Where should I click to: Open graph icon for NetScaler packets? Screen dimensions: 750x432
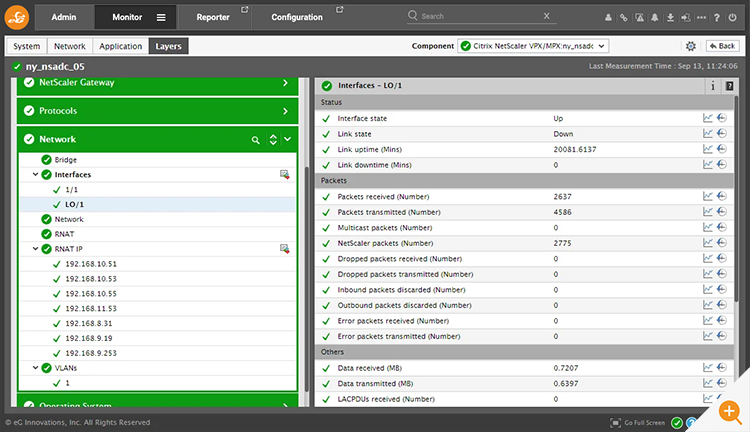[x=707, y=243]
